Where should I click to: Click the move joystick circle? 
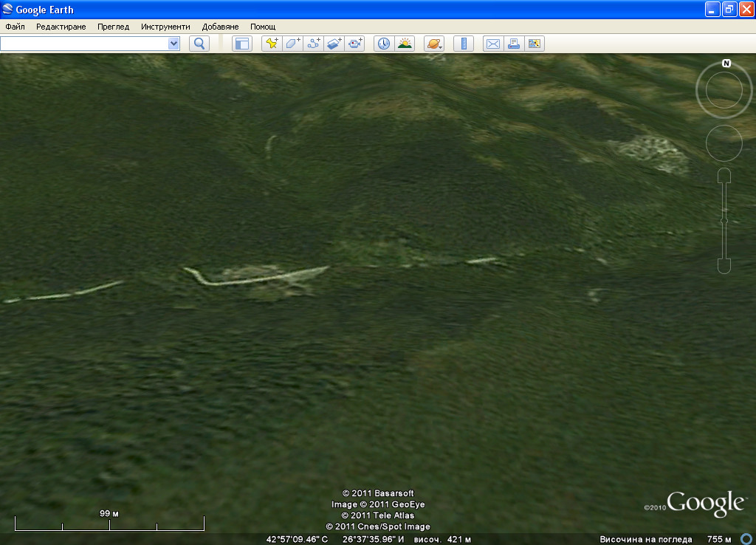(x=724, y=143)
